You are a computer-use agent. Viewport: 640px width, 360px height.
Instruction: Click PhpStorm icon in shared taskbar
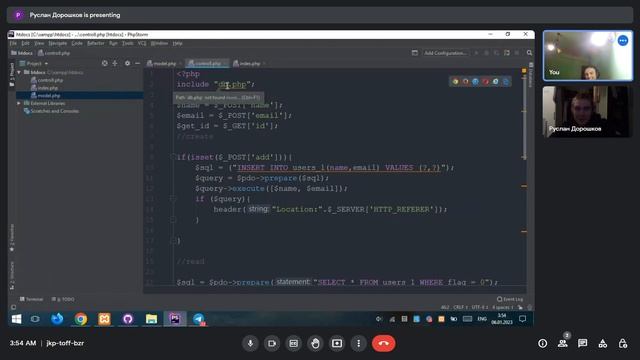[175, 319]
